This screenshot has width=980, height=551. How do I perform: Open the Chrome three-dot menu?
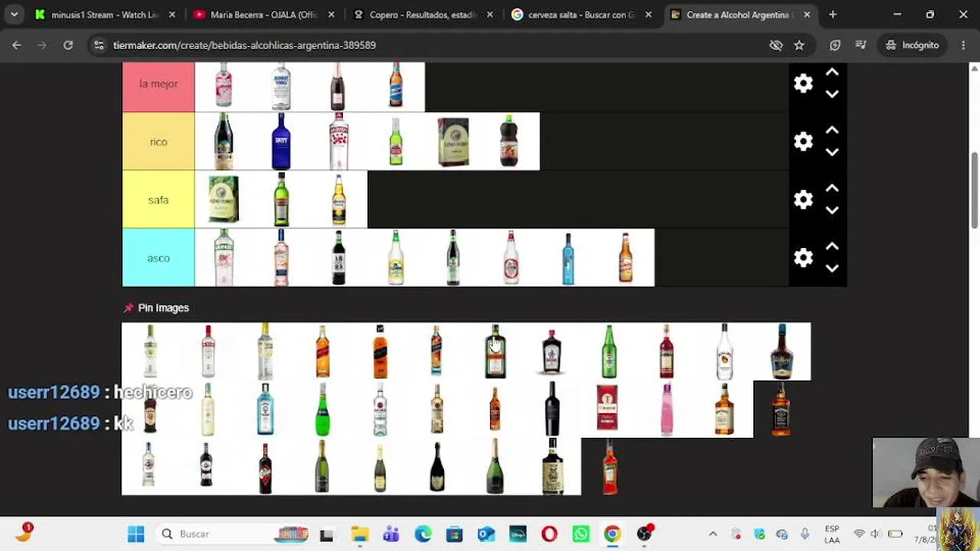(963, 45)
